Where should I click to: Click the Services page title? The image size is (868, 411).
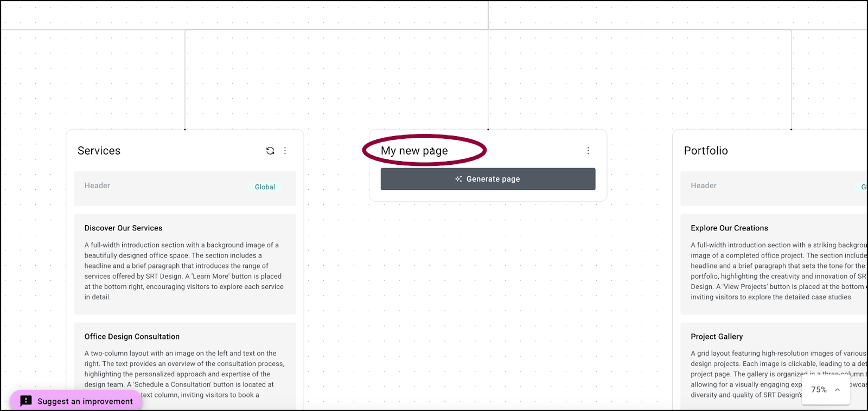coord(99,151)
